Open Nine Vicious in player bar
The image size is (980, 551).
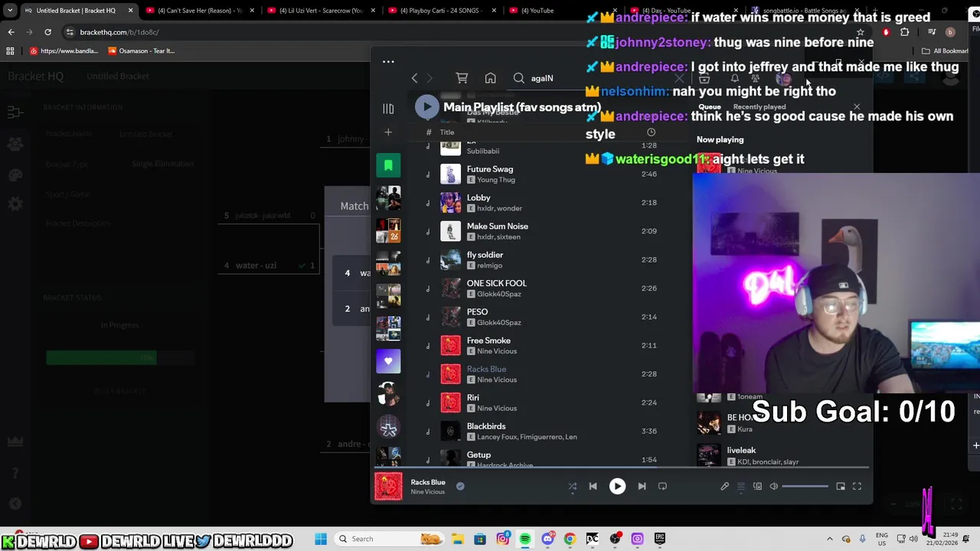(427, 492)
